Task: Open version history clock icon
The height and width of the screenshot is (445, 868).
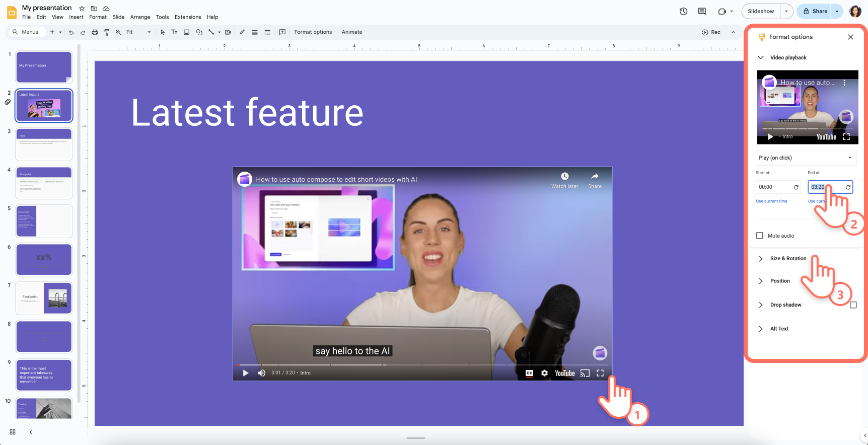Action: tap(683, 11)
